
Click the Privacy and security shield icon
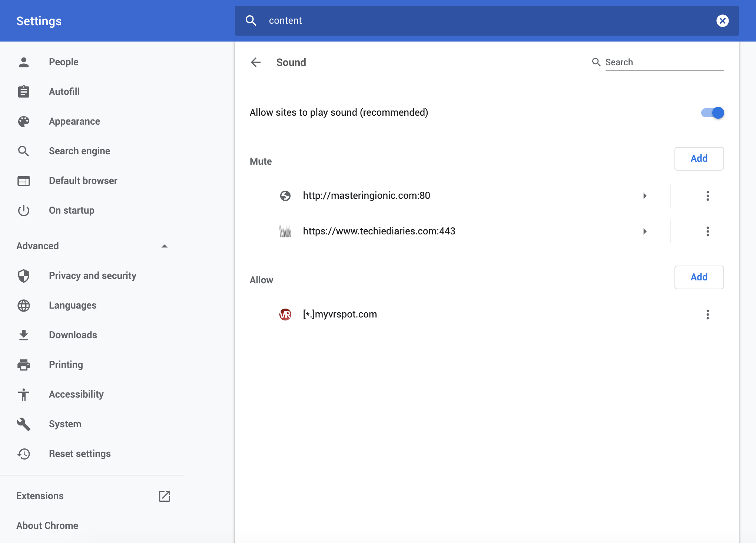point(24,276)
